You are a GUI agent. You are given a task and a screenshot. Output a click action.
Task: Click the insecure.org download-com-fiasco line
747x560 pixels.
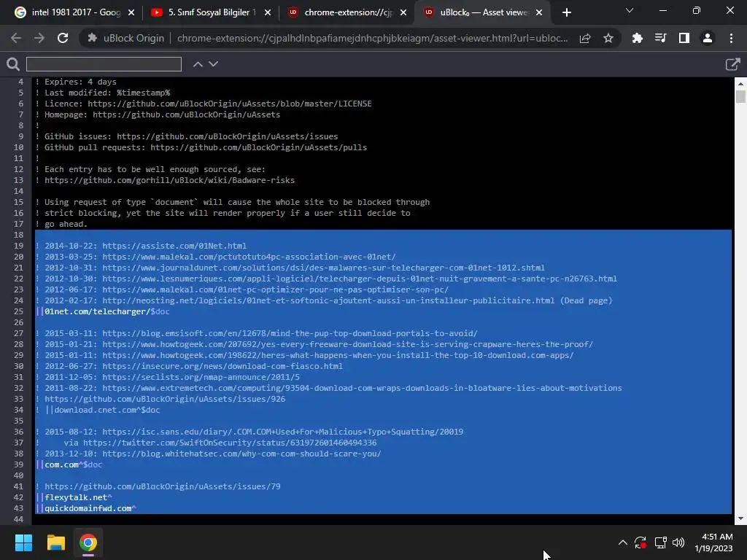[189, 366]
